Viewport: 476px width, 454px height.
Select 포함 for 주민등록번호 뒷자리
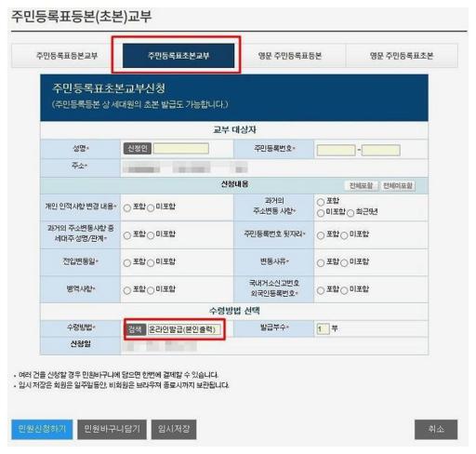(x=321, y=235)
